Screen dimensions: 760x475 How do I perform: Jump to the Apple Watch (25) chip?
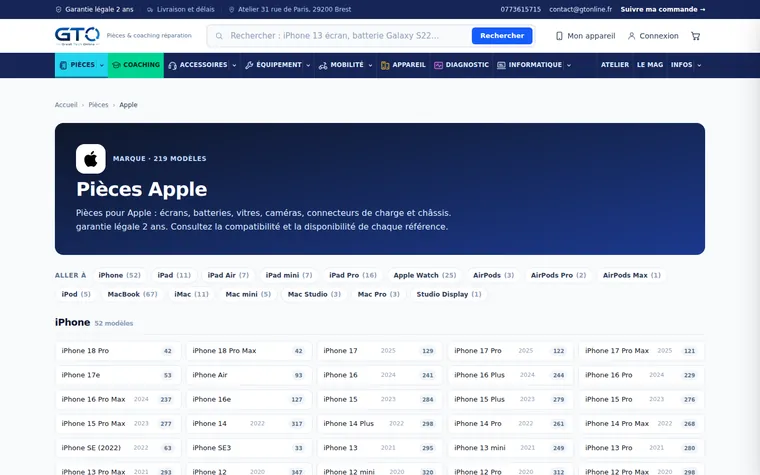(x=425, y=275)
